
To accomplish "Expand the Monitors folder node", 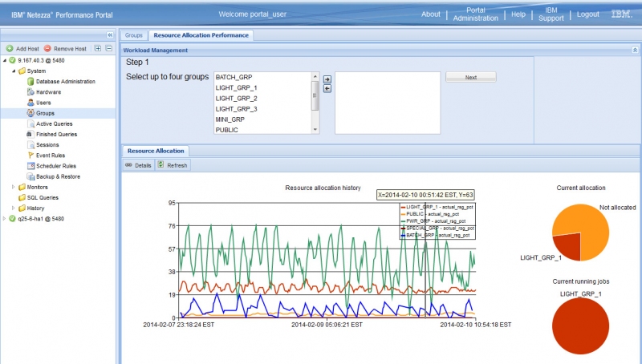I will point(14,187).
